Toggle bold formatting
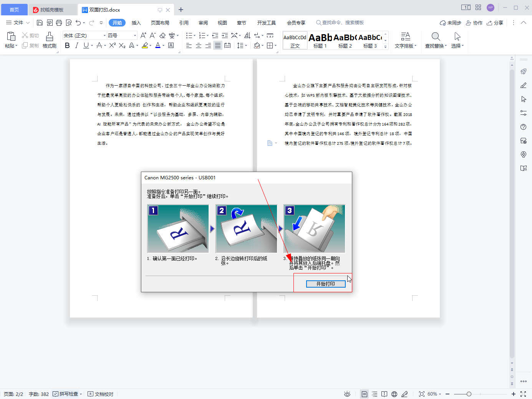 click(x=67, y=45)
